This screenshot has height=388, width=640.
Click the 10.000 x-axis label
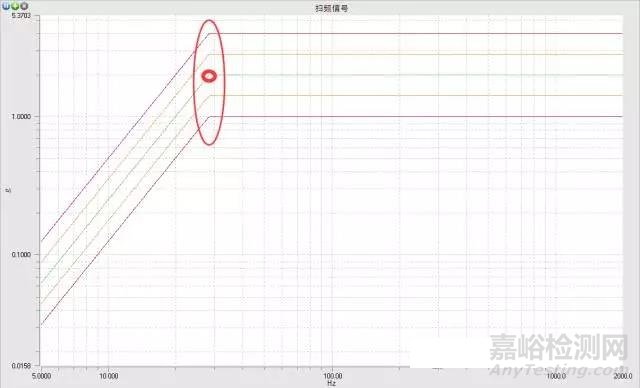[109, 376]
